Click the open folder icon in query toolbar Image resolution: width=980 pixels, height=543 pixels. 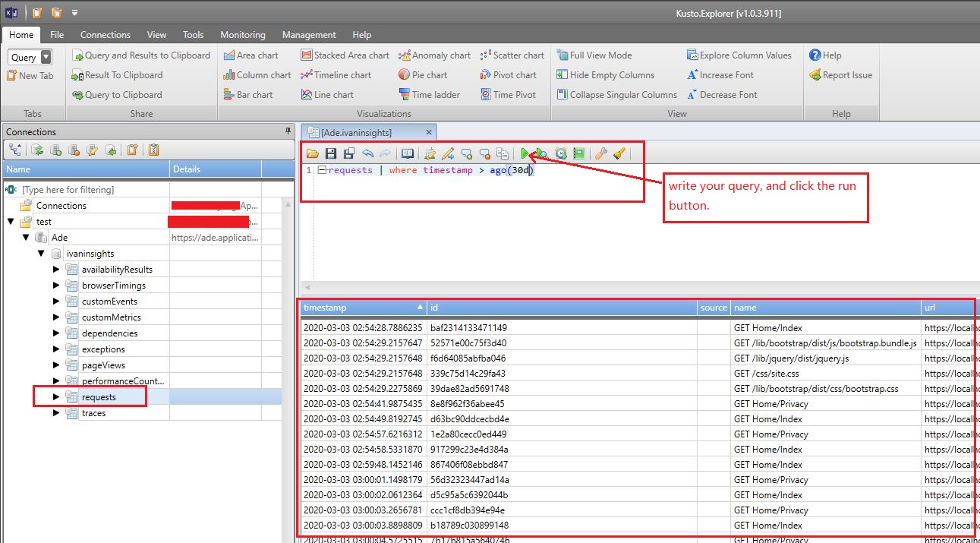[x=313, y=153]
